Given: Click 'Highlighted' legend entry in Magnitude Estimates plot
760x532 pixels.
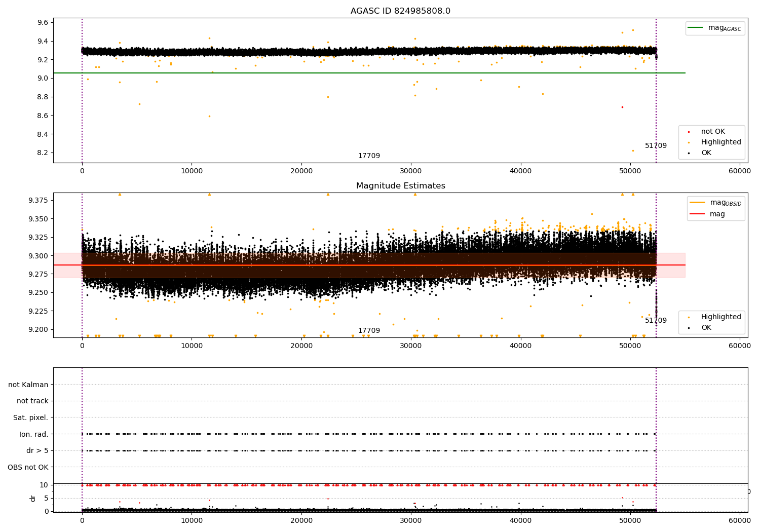Looking at the screenshot, I should [x=715, y=317].
